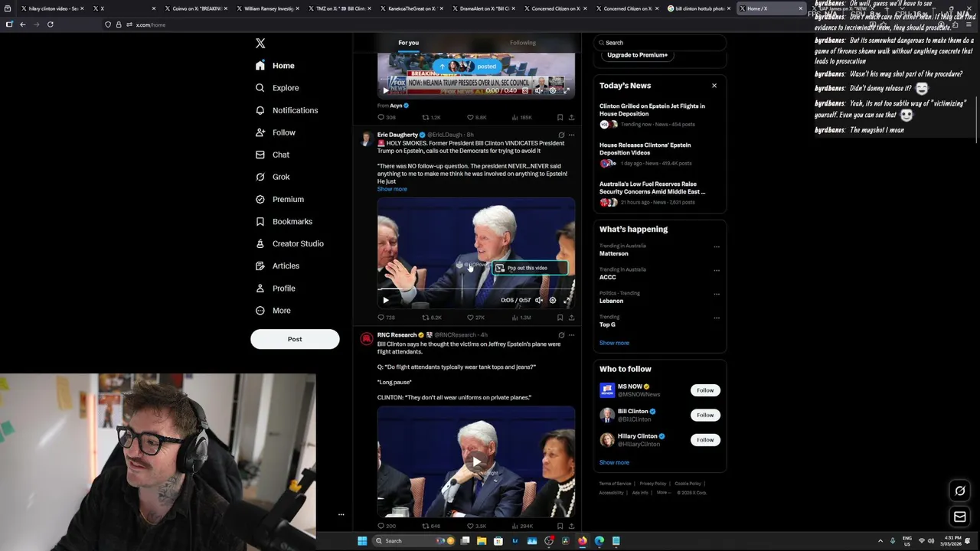This screenshot has width=980, height=551.
Task: Go to Home in X sidebar
Action: click(x=276, y=66)
